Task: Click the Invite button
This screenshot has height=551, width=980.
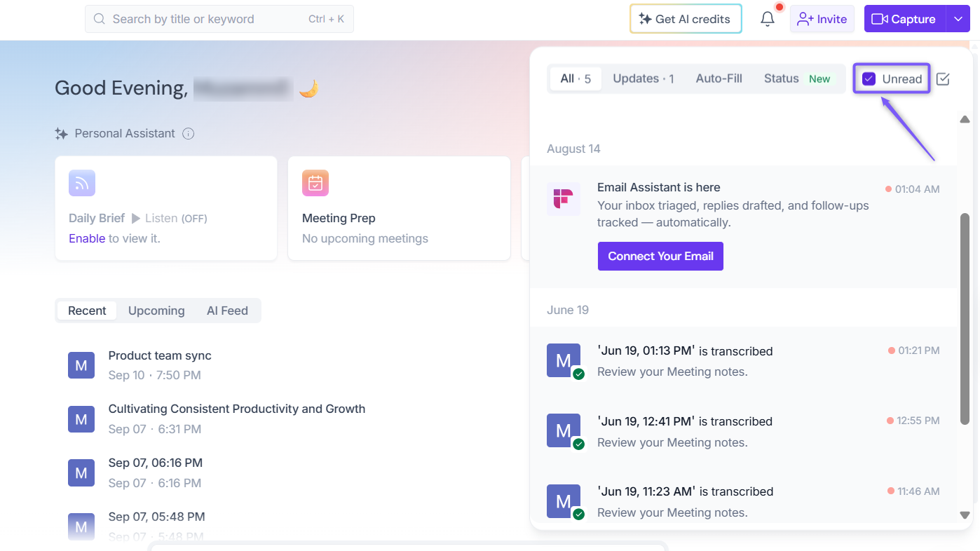Action: click(822, 19)
